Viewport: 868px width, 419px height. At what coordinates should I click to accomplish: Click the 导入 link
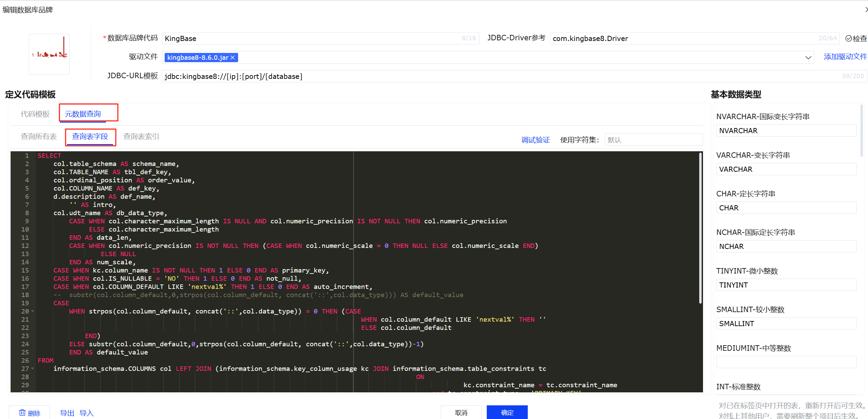[86, 413]
